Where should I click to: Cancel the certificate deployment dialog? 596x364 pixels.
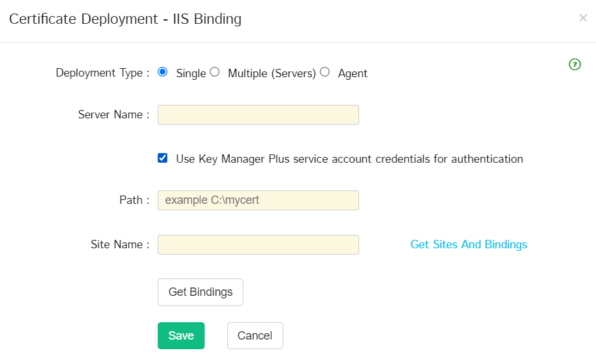pos(255,336)
